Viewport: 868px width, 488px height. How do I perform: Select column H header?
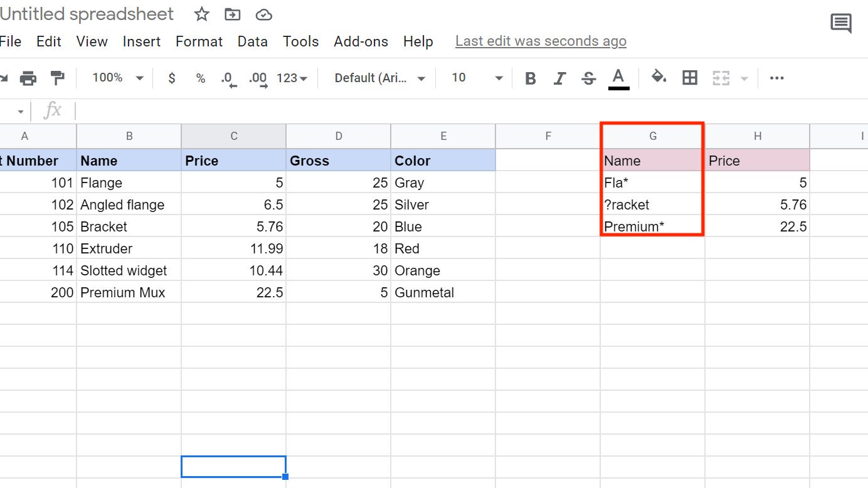758,136
